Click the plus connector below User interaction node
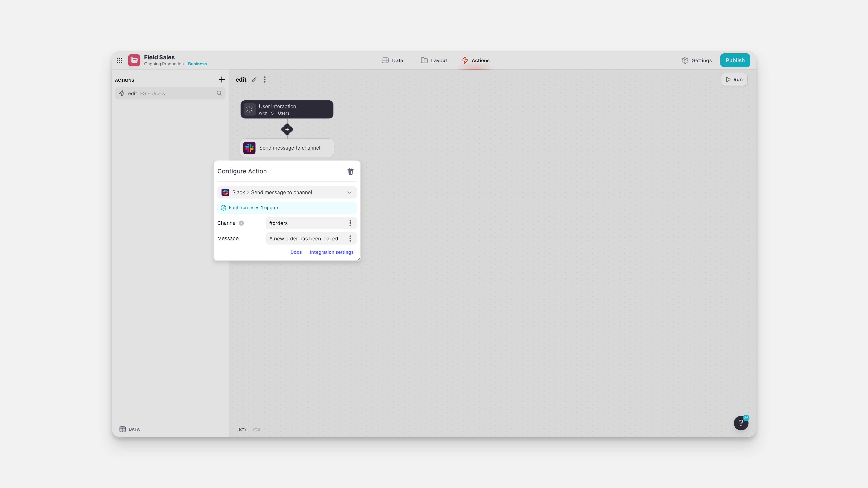 click(287, 129)
